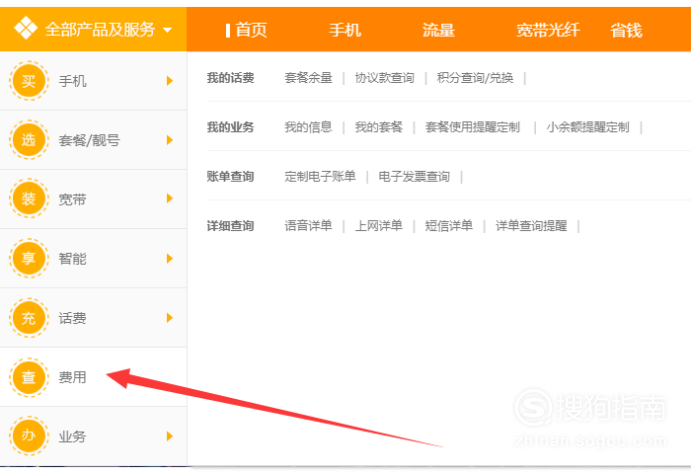This screenshot has height=475, width=691.
Task: Click the 账单查询 heading
Action: 230,177
